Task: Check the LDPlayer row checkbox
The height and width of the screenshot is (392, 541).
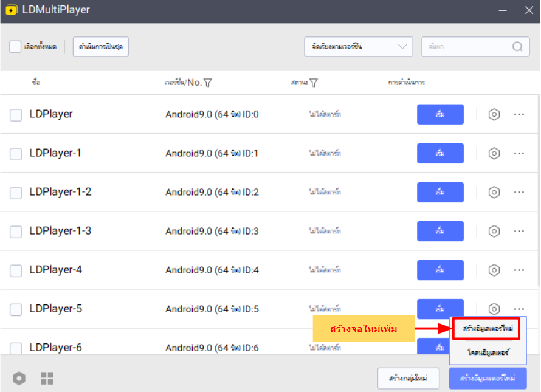Action: pos(16,115)
